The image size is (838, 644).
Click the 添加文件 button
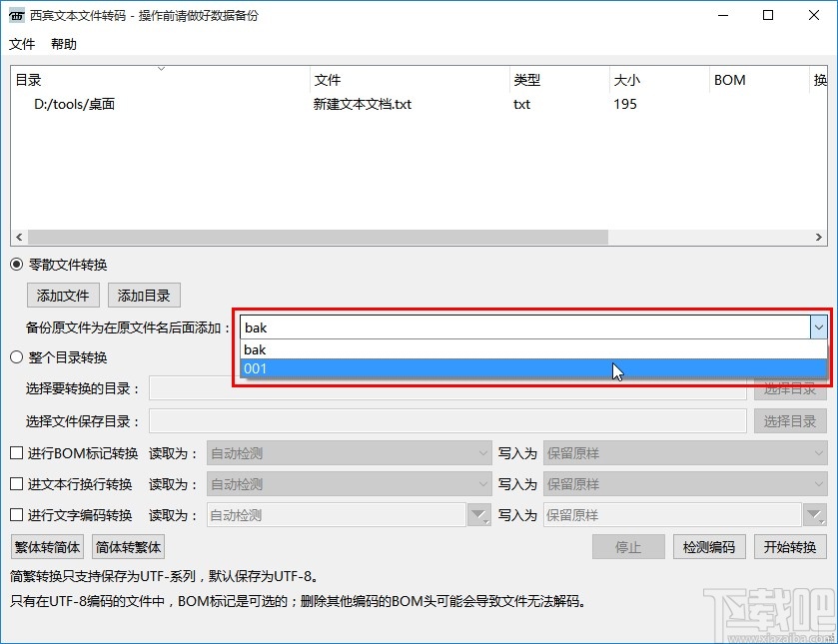(62, 295)
